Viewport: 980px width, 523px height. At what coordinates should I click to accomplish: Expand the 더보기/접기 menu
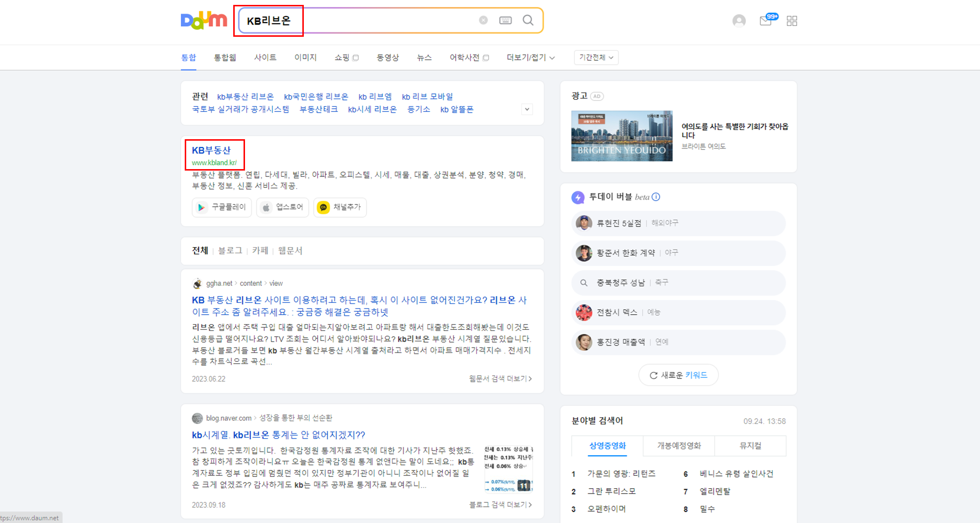[x=531, y=57]
